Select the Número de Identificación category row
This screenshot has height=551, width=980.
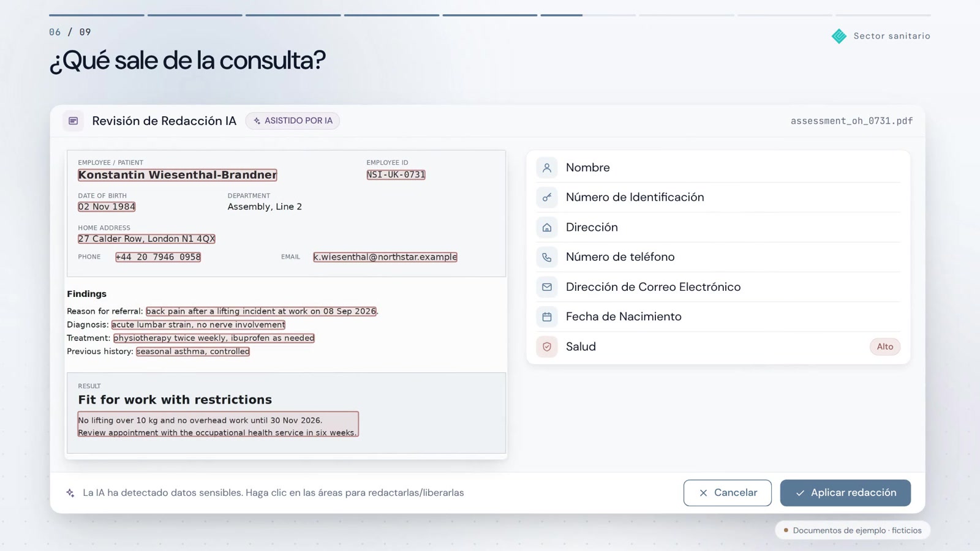tap(718, 197)
